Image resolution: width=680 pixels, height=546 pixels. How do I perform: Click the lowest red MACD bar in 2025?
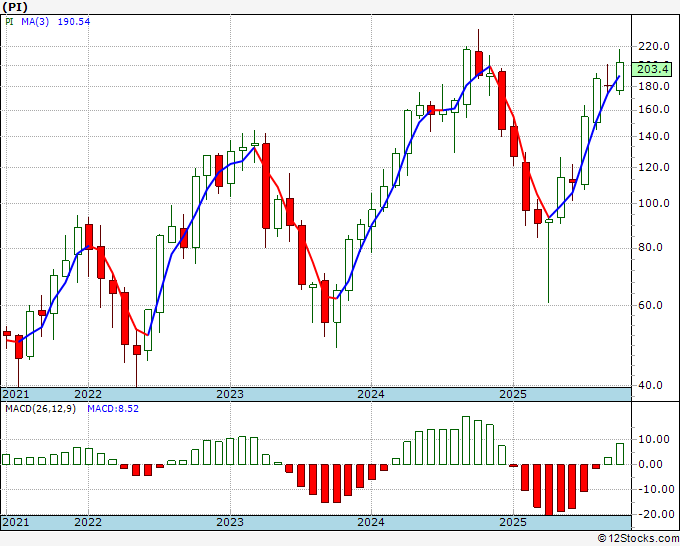pos(549,490)
